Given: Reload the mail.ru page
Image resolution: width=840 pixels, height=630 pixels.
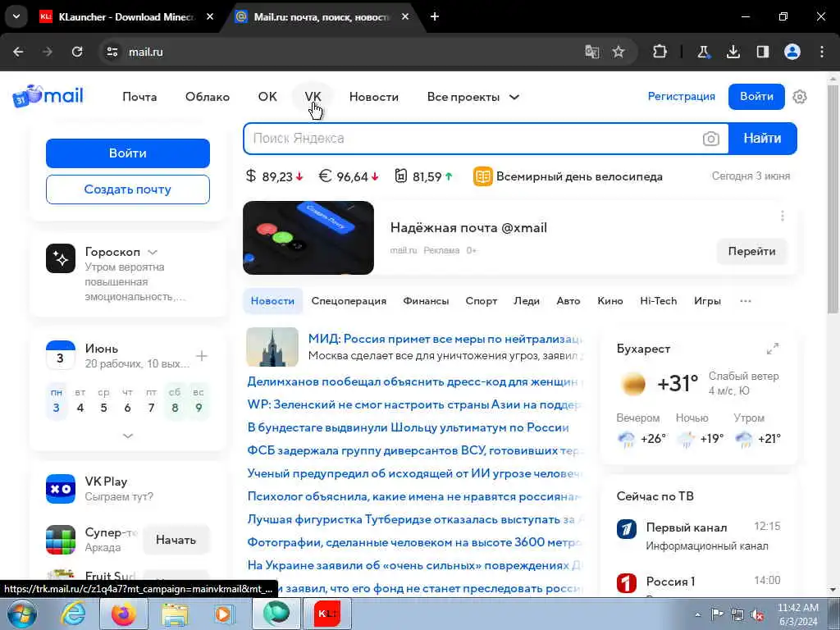Looking at the screenshot, I should [x=77, y=52].
